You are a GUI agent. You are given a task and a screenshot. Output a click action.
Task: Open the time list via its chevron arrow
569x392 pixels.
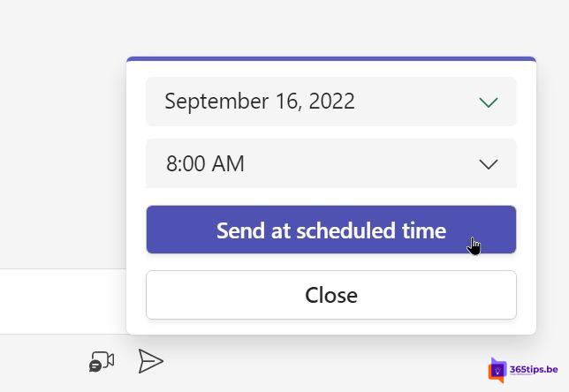click(x=489, y=164)
